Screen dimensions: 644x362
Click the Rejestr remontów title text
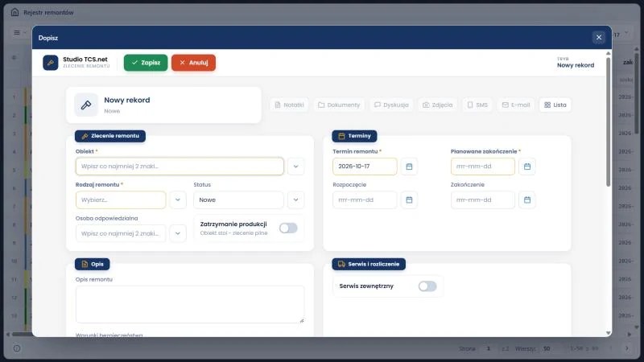[x=48, y=12]
